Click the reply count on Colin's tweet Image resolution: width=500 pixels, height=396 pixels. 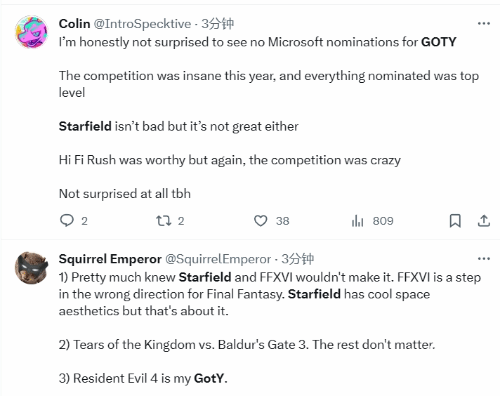click(84, 221)
